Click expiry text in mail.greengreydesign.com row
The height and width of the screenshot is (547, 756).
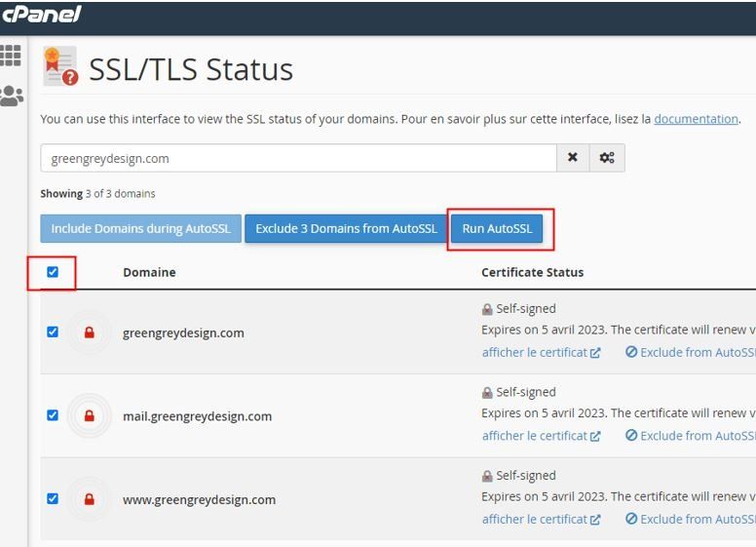pyautogui.click(x=619, y=413)
